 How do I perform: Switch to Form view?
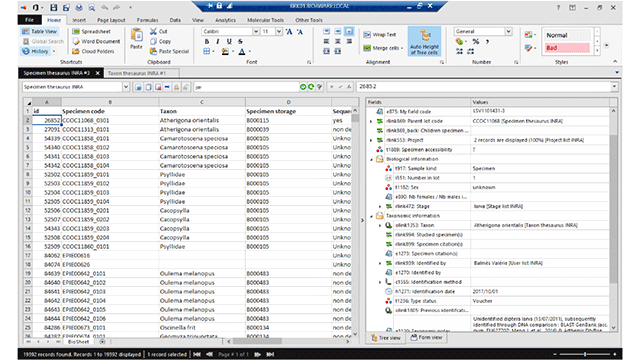[x=426, y=338]
